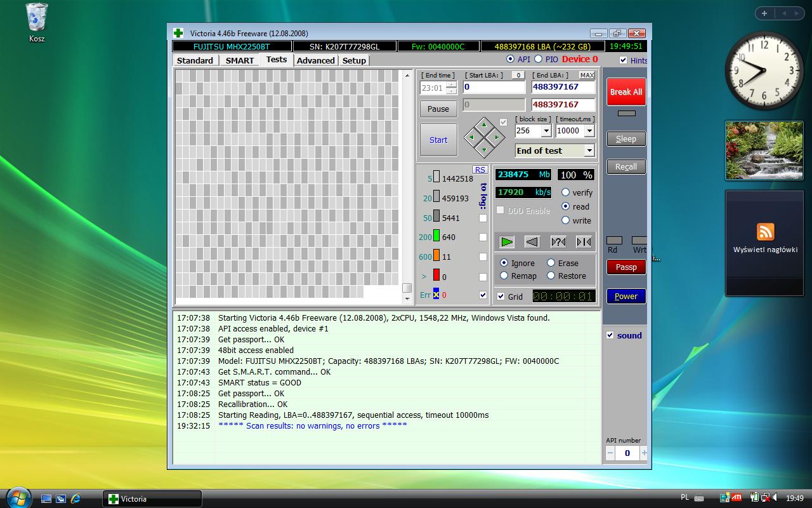The height and width of the screenshot is (508, 812).
Task: Click the ATI tray icon
Action: click(x=737, y=498)
